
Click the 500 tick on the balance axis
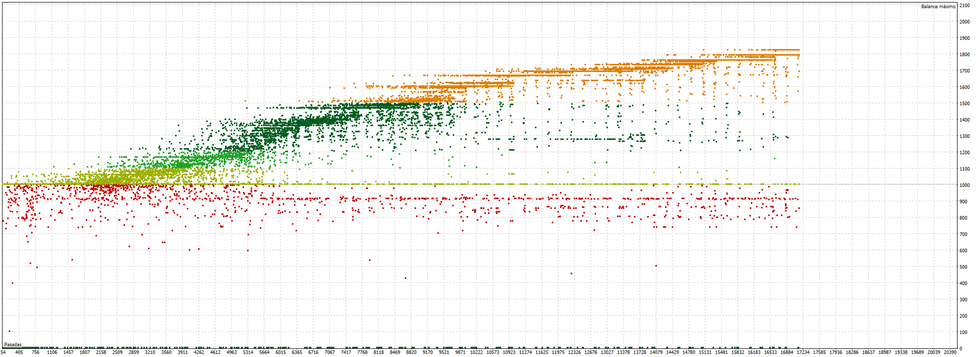963,267
